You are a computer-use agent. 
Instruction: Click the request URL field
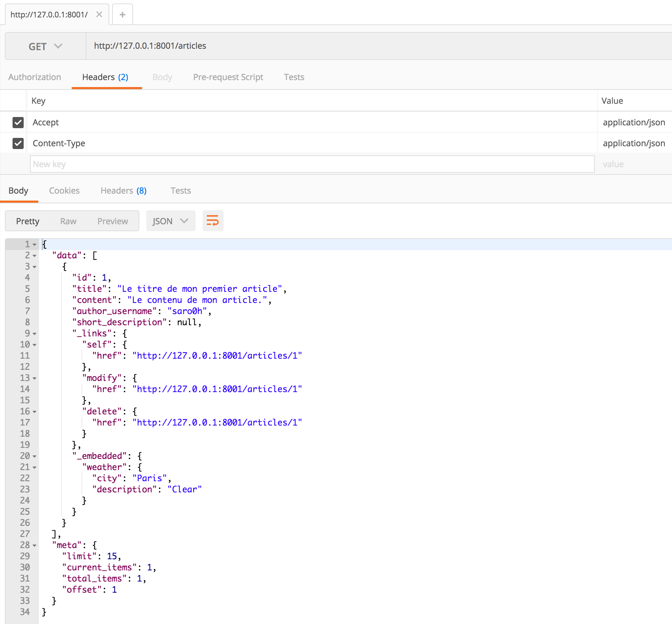pyautogui.click(x=379, y=46)
